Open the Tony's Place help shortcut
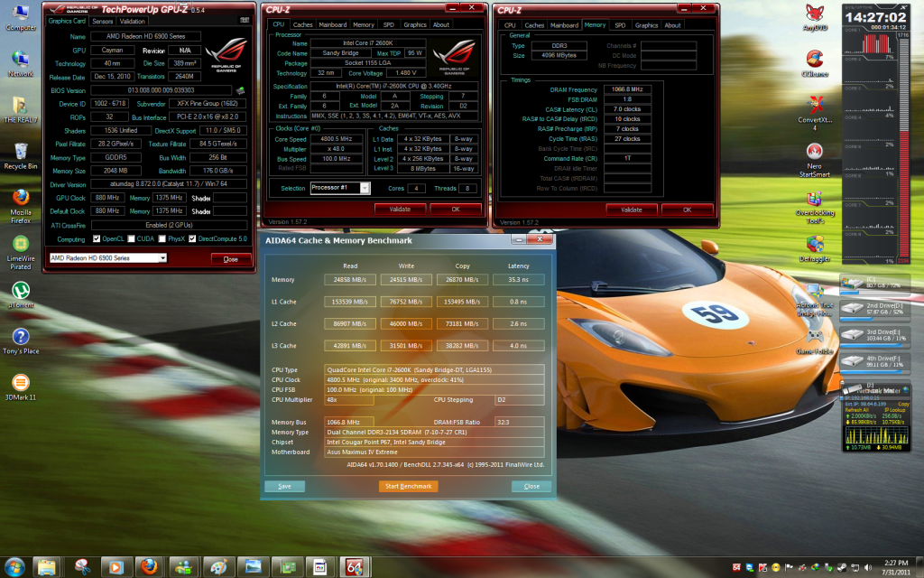 pyautogui.click(x=21, y=340)
